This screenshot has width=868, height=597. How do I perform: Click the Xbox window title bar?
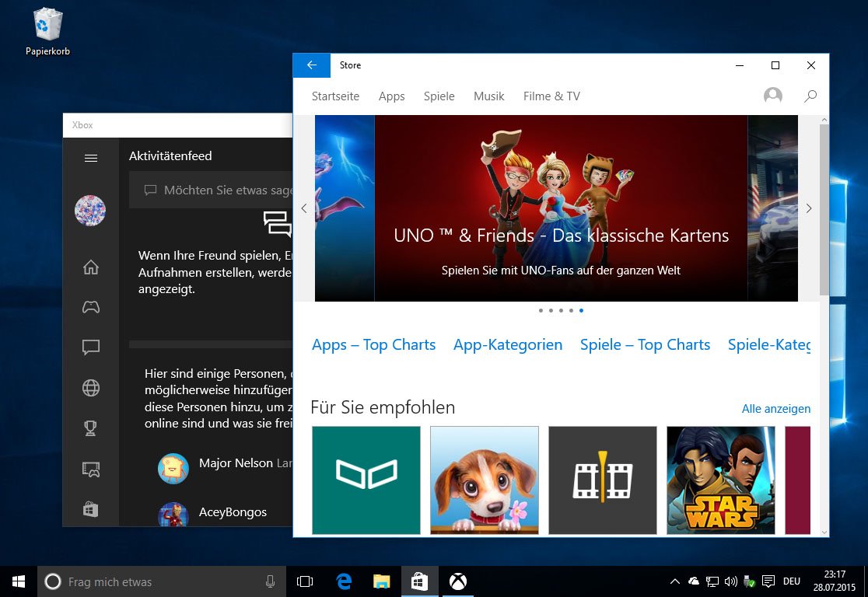pos(177,125)
